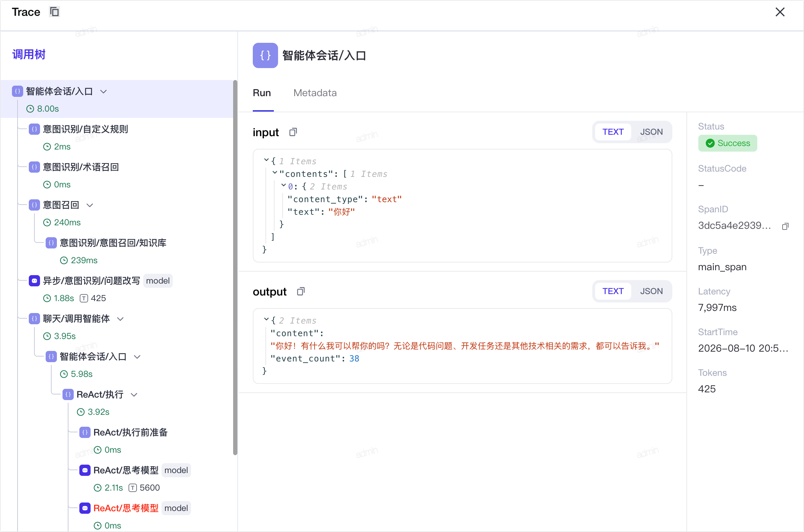
Task: Switch input view to TEXT
Action: pyautogui.click(x=613, y=132)
